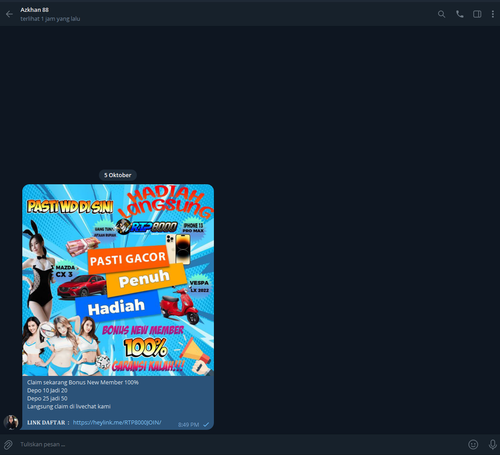This screenshot has width=500, height=455.
Task: Select the text "Depo 25 jadi 50"
Action: coord(47,398)
